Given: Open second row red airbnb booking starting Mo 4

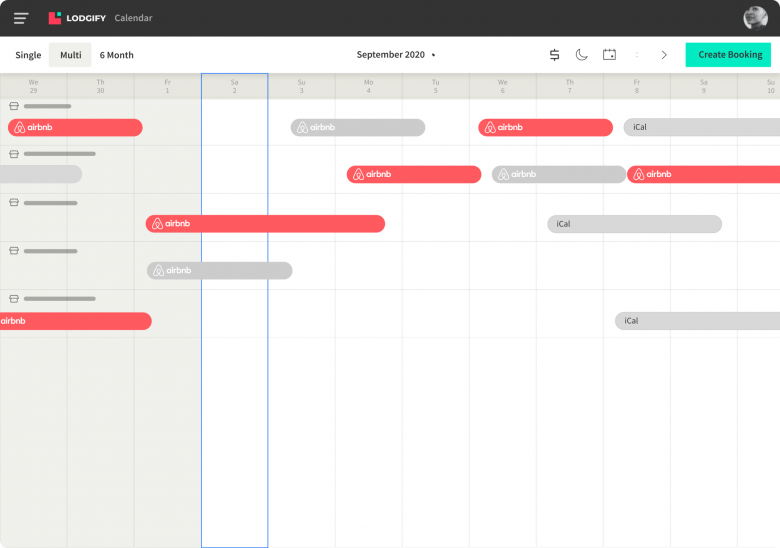Looking at the screenshot, I should 414,174.
